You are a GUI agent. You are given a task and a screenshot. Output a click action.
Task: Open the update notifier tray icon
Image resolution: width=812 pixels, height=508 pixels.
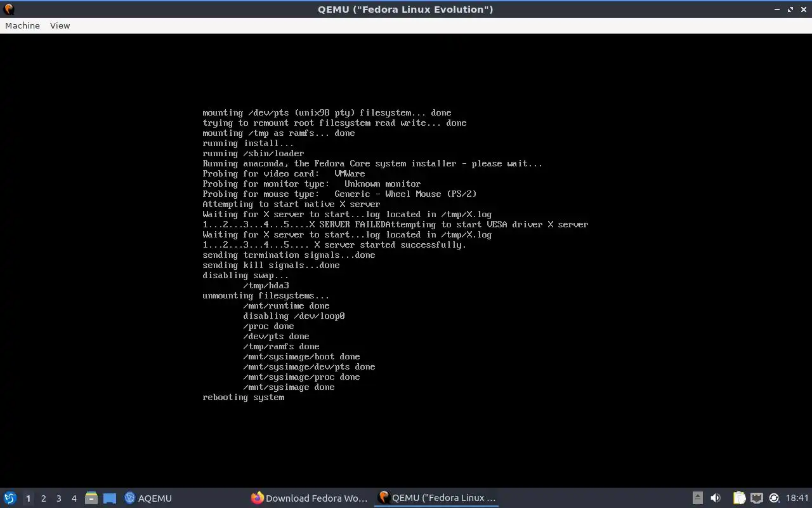pos(774,498)
